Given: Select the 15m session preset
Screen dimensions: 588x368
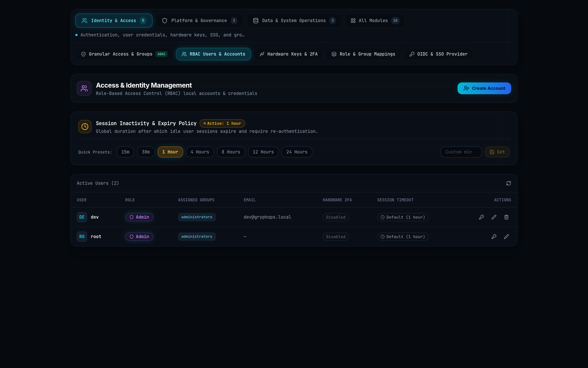Looking at the screenshot, I should (125, 152).
